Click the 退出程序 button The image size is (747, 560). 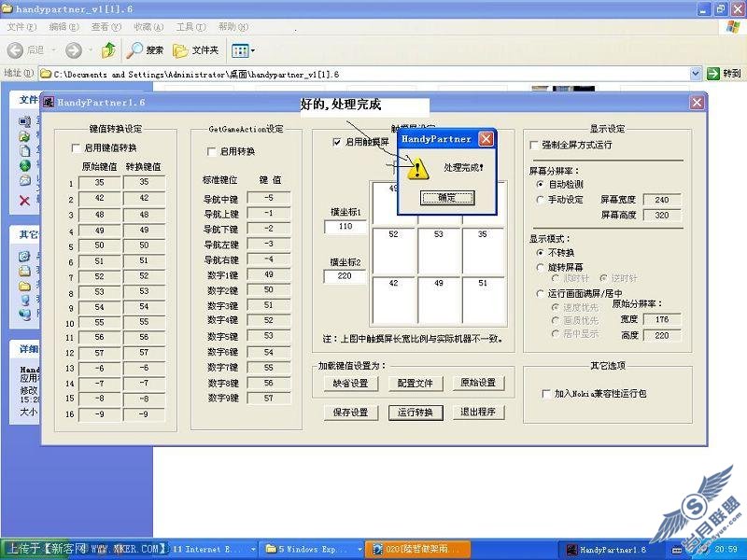tap(478, 412)
